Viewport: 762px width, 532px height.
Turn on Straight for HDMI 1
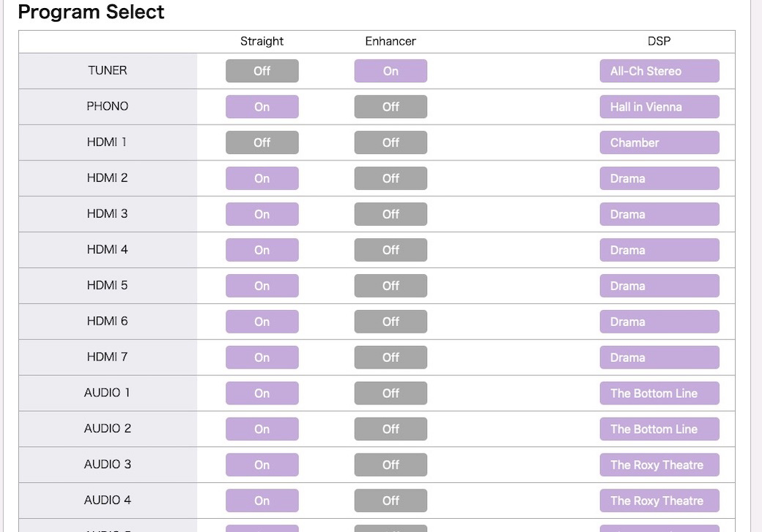point(262,142)
